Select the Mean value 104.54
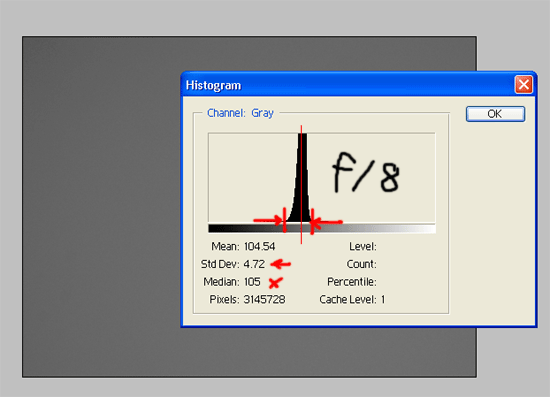This screenshot has width=550, height=397. coord(260,247)
